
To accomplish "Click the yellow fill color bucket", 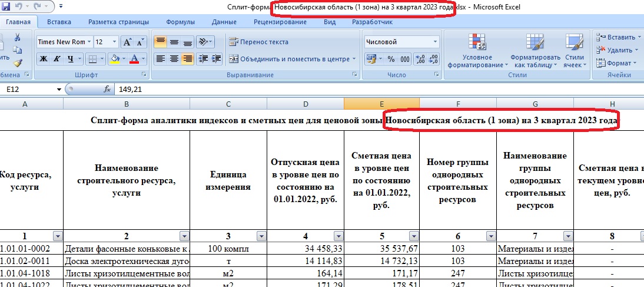I will tap(115, 59).
